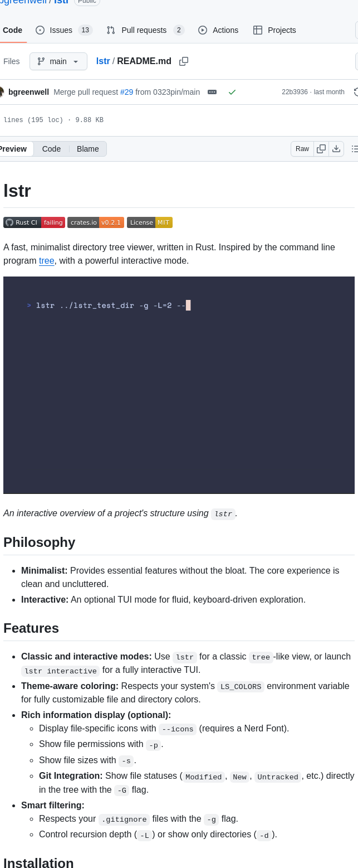
Task: Open pull request #29 link
Action: tap(126, 92)
